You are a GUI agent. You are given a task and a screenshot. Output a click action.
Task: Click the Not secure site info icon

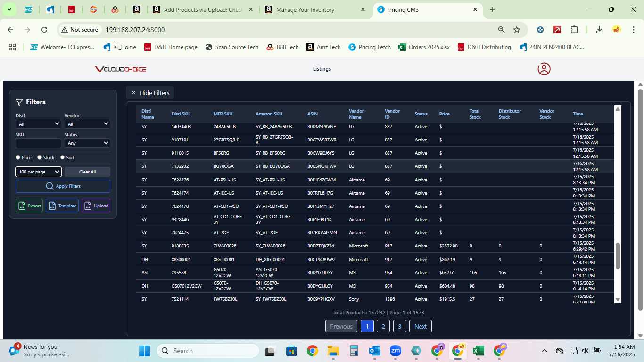(79, 30)
